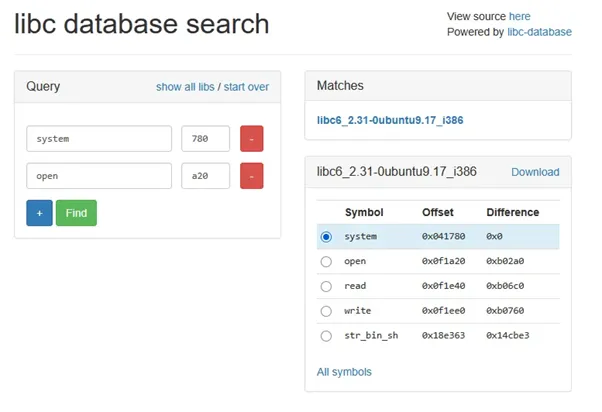Click the offset value 0x0f1ee0

443,311
